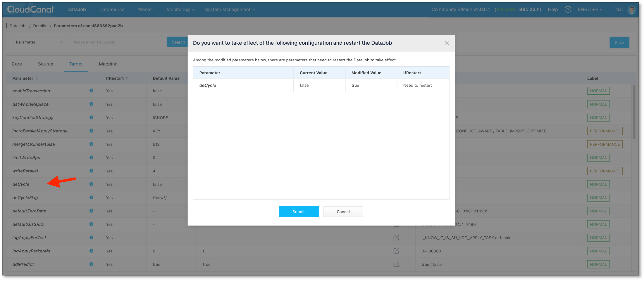
Task: Click the IfRestart column filter icon
Action: click(127, 79)
